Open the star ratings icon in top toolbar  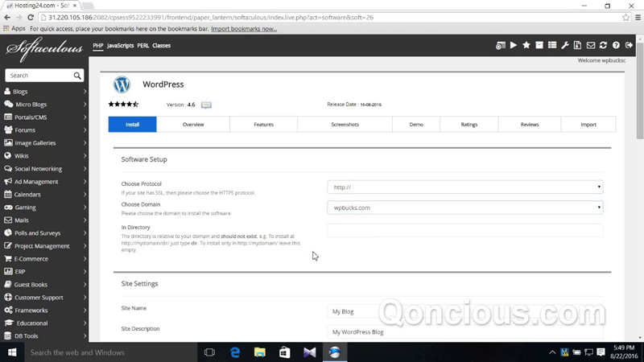[x=526, y=46]
